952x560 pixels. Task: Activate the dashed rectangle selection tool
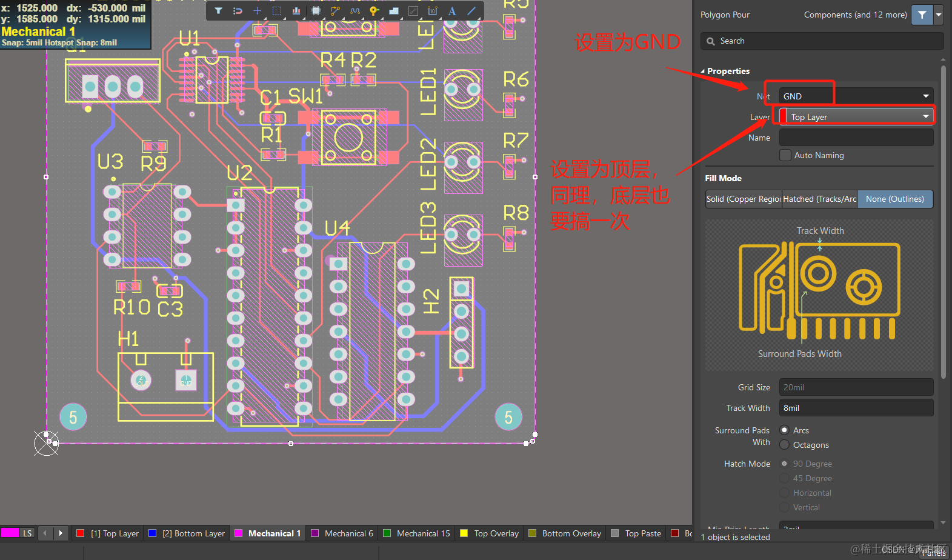[x=277, y=11]
